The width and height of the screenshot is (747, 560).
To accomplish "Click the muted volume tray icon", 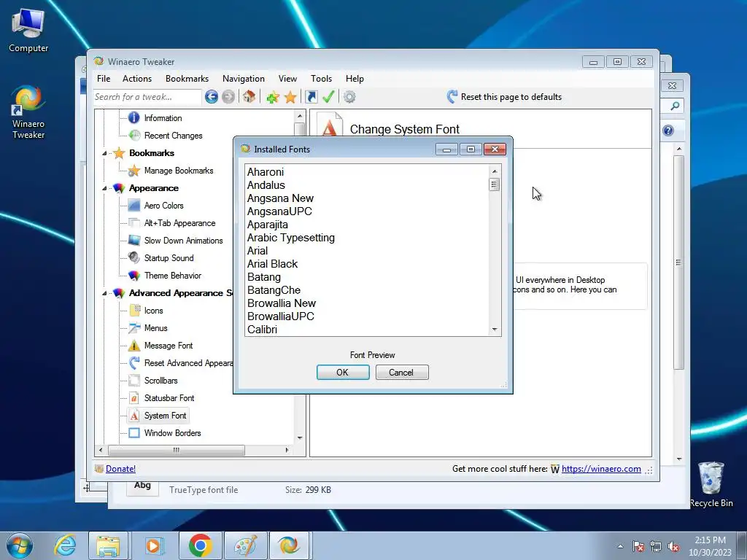I will click(x=673, y=546).
